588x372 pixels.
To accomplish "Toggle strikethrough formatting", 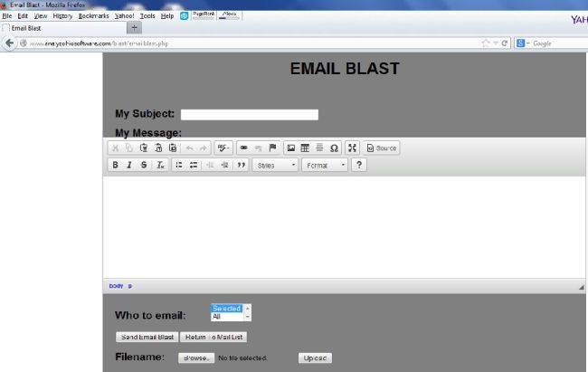I will pos(144,165).
